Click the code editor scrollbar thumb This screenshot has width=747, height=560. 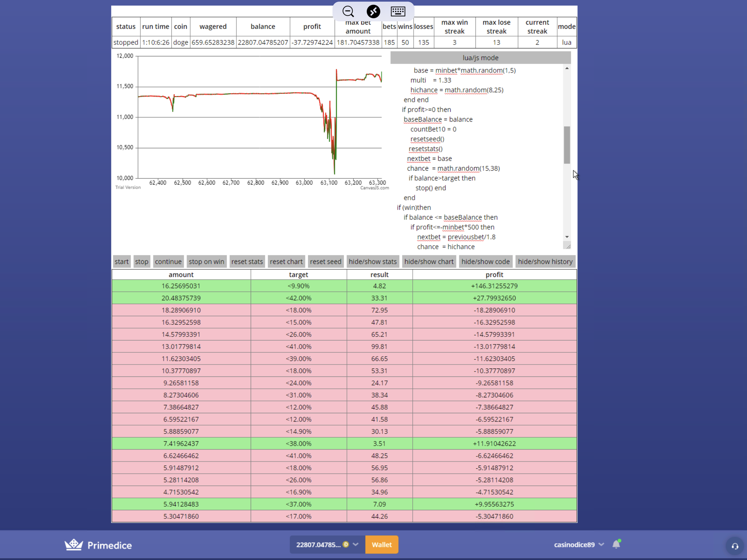coord(567,145)
